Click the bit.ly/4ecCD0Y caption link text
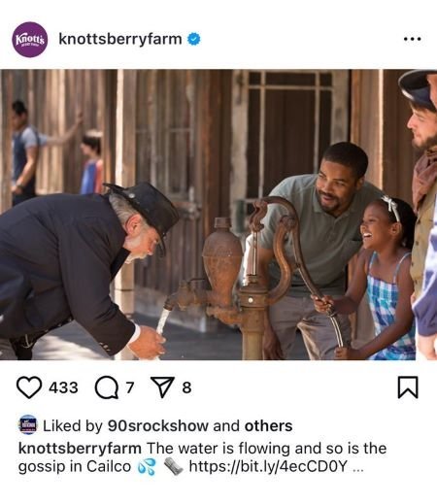 (x=268, y=466)
